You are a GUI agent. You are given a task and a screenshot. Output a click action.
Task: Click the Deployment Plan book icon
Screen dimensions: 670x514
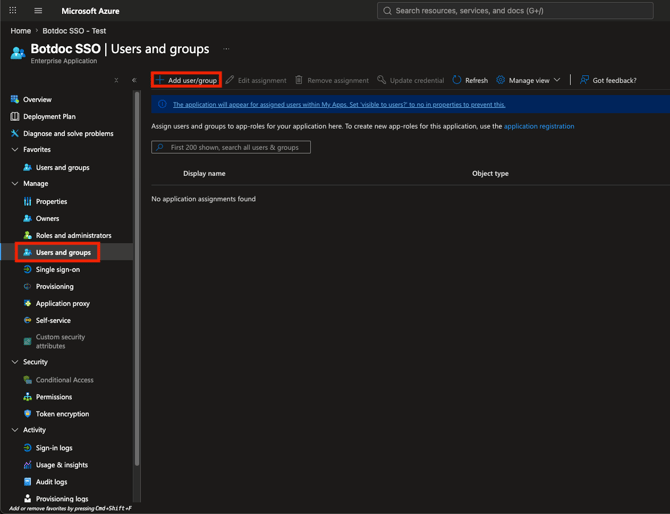pyautogui.click(x=15, y=117)
